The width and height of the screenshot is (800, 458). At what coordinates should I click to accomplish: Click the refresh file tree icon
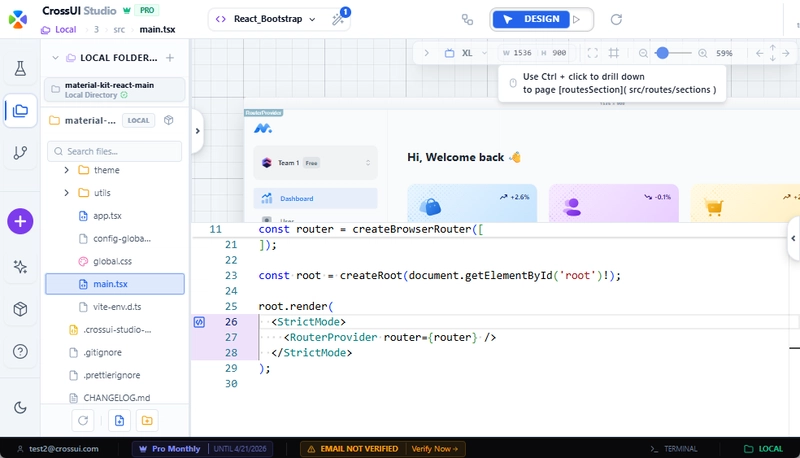[x=83, y=421]
